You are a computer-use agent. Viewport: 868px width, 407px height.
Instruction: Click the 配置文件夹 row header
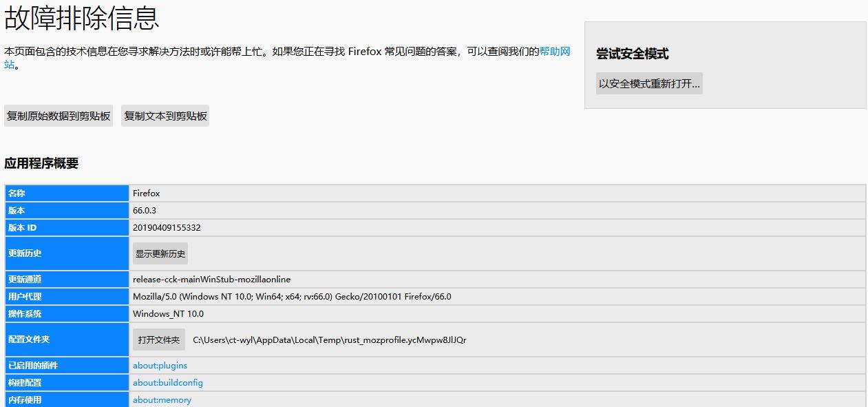coord(67,340)
